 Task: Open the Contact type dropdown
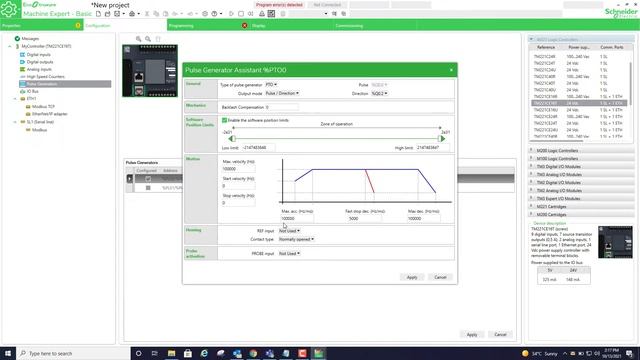point(296,239)
